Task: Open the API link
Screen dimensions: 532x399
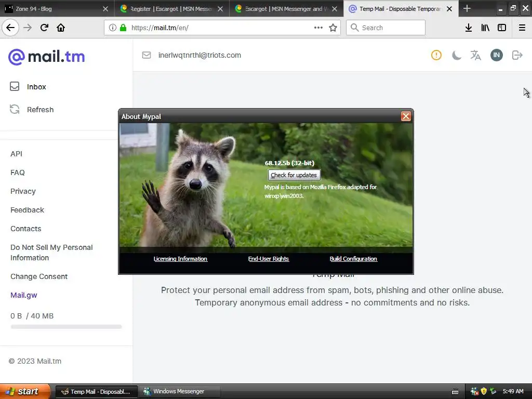Action: click(x=16, y=154)
